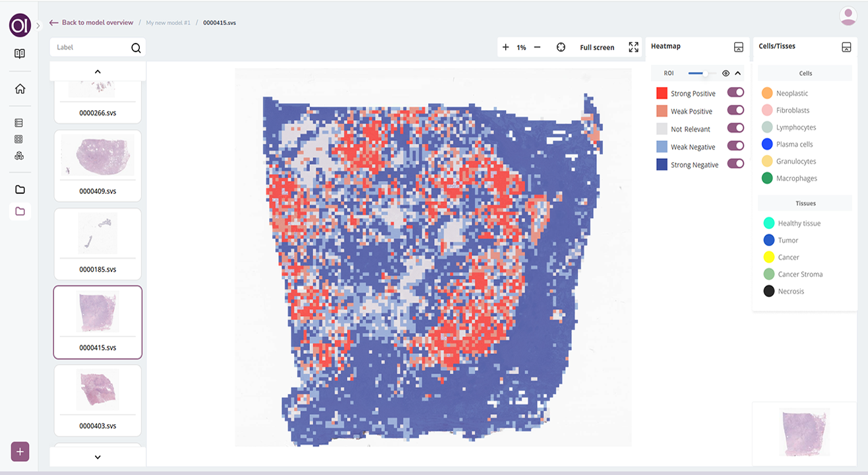868x475 pixels.
Task: Collapse the Heatmap panel icon
Action: (x=739, y=47)
